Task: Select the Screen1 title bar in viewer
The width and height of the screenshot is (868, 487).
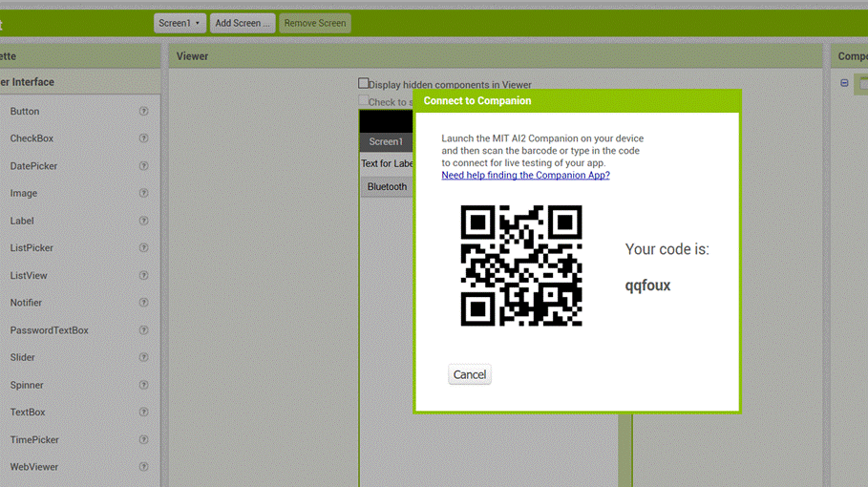Action: tap(387, 141)
